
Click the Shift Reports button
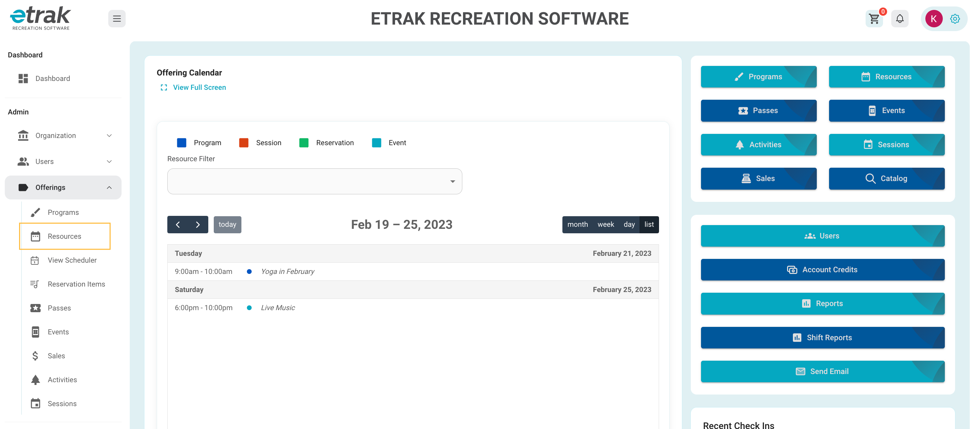click(x=823, y=338)
